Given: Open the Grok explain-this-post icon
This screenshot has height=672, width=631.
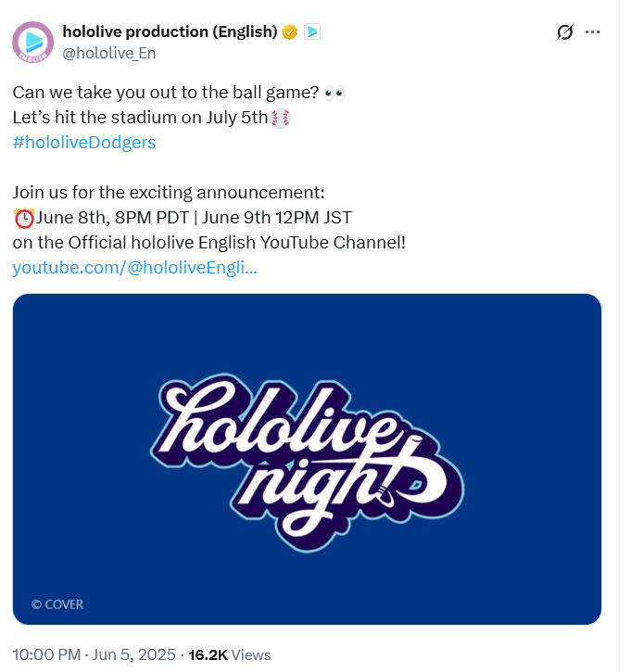Looking at the screenshot, I should point(564,32).
